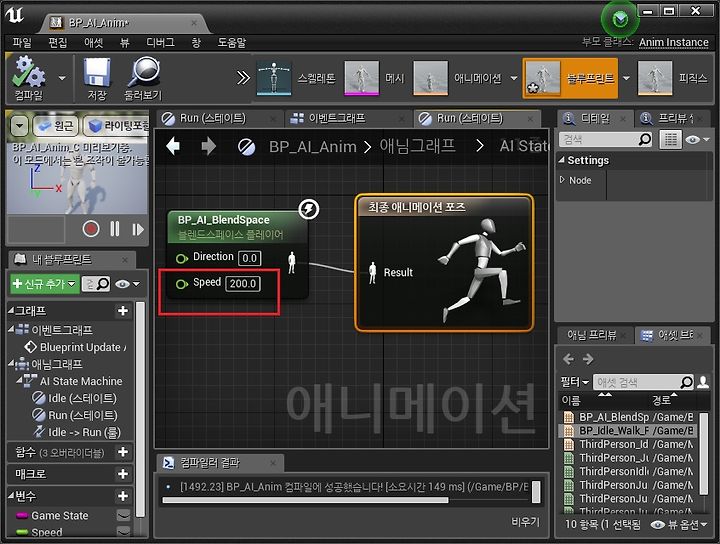Screen dimensions: 720x544
Task: Toggle Speed variable visibility eye
Action: coord(123,532)
